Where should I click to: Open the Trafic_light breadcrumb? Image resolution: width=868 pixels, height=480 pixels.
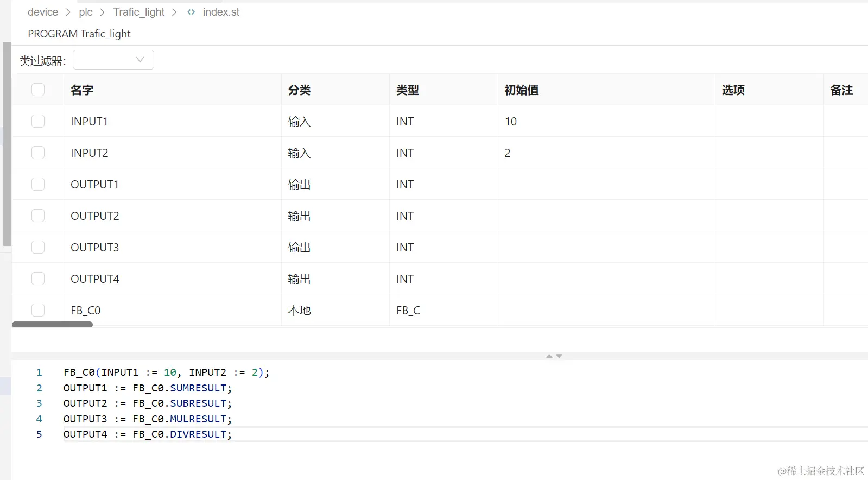click(139, 12)
